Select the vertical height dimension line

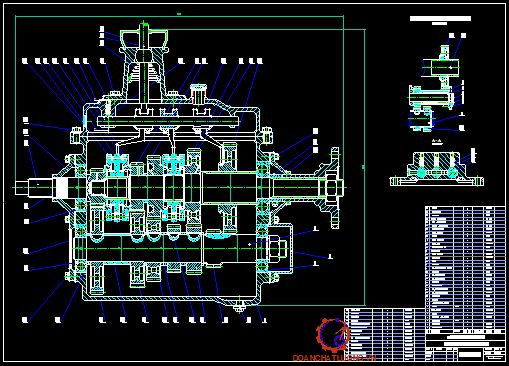(364, 167)
